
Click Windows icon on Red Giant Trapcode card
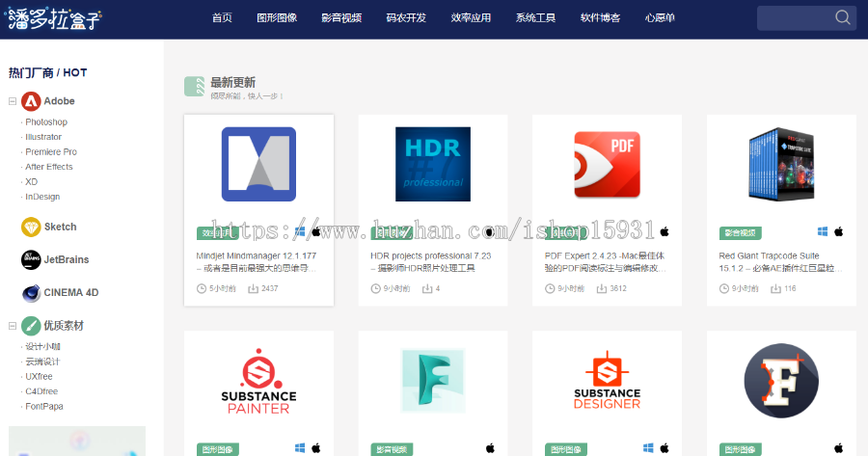[823, 232]
